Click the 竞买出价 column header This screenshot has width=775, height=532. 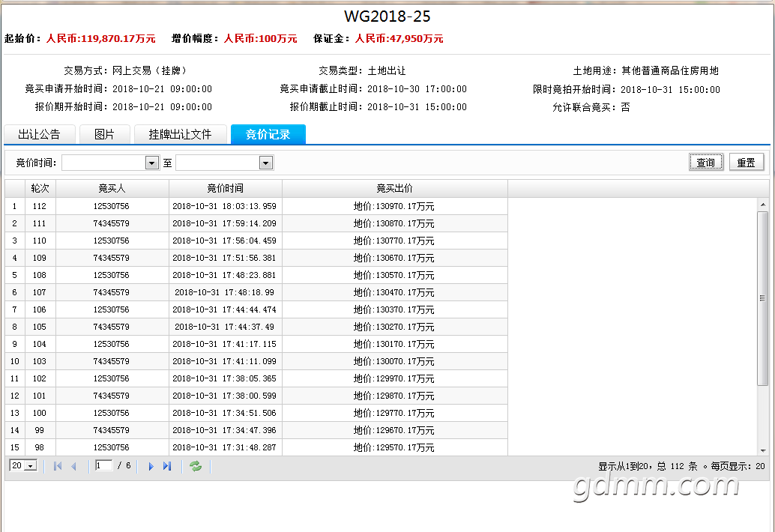pos(394,188)
